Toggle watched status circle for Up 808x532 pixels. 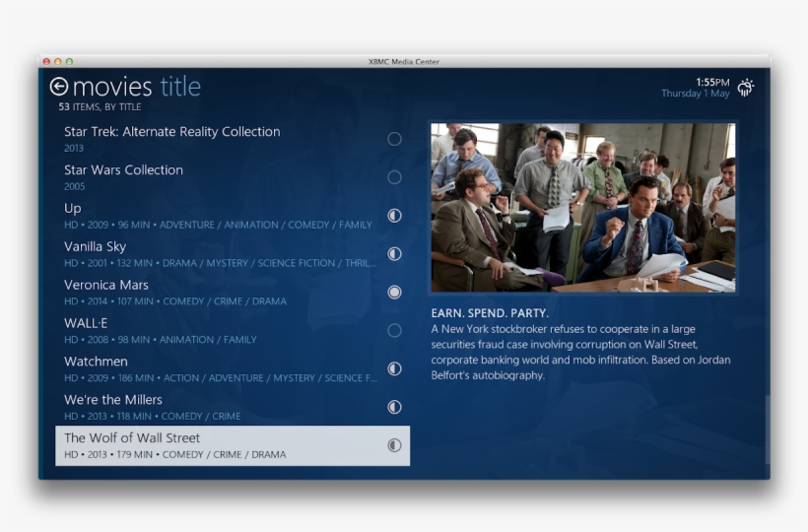click(394, 216)
